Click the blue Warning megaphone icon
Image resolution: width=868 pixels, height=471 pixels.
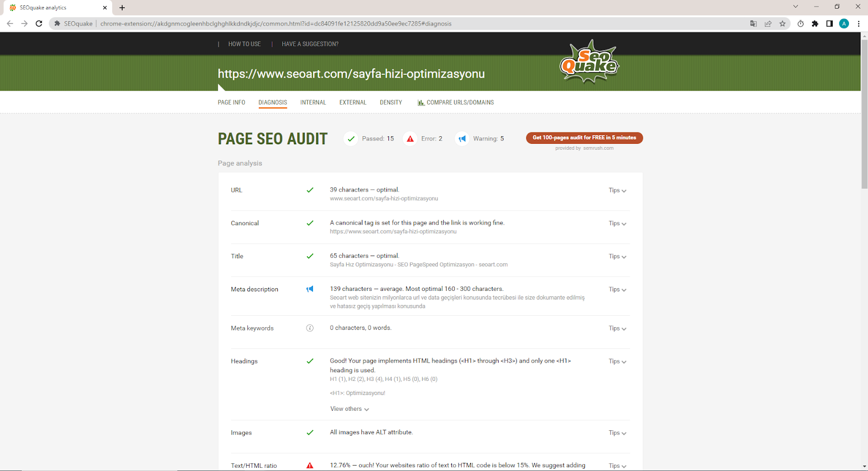(462, 139)
